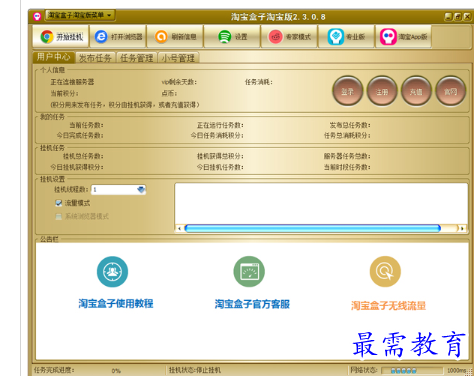474x376 pixels.
Task: Click the 任务总消耗积分 label
Action: click(347, 136)
